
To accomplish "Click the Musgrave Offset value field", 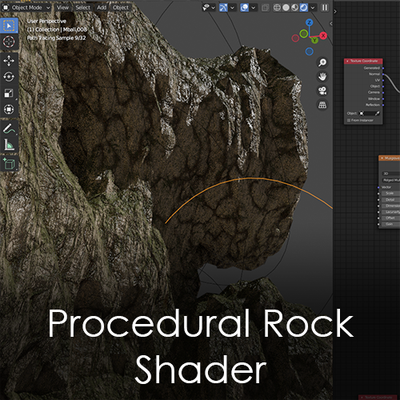I will [391, 218].
